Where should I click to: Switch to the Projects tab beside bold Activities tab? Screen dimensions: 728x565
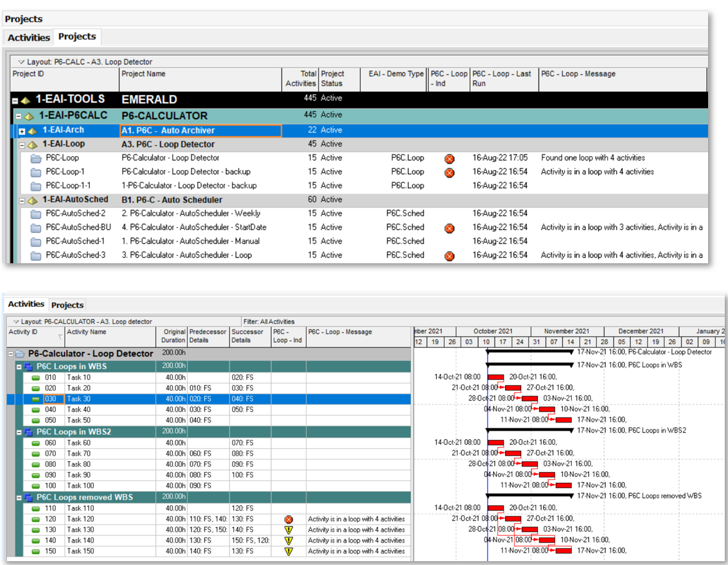(x=67, y=305)
